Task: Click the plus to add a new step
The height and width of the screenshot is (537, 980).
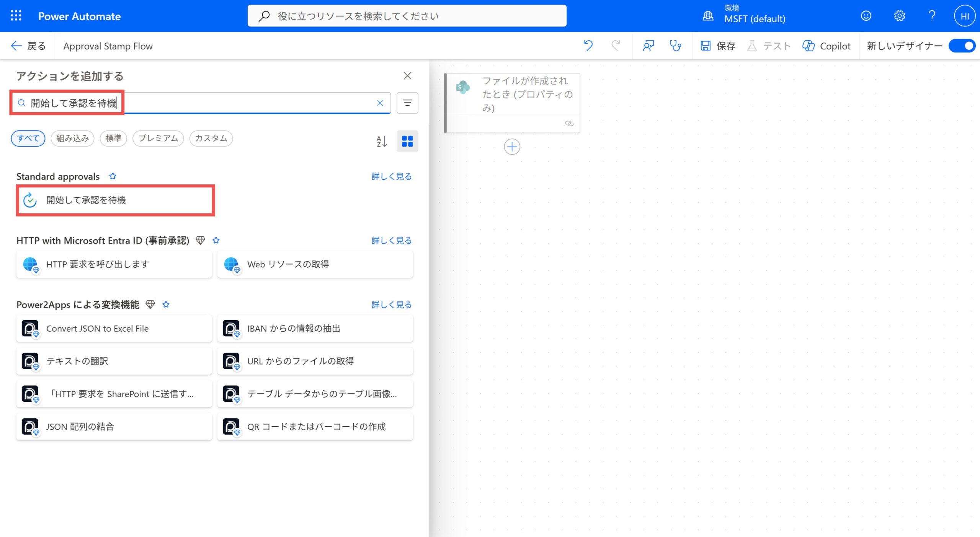Action: pos(512,146)
